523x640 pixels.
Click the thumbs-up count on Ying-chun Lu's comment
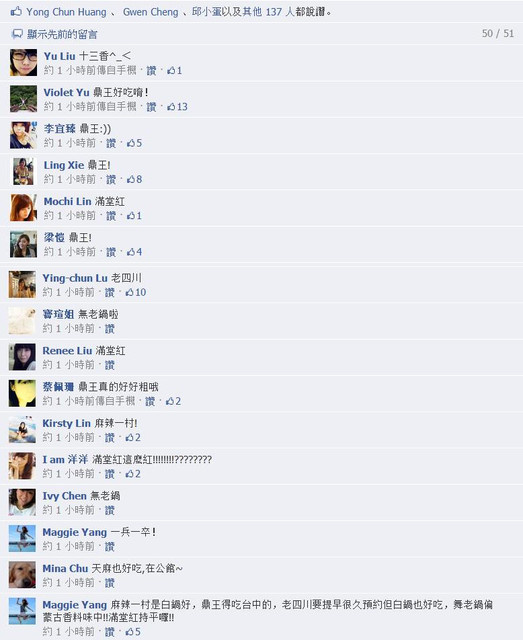[136, 292]
